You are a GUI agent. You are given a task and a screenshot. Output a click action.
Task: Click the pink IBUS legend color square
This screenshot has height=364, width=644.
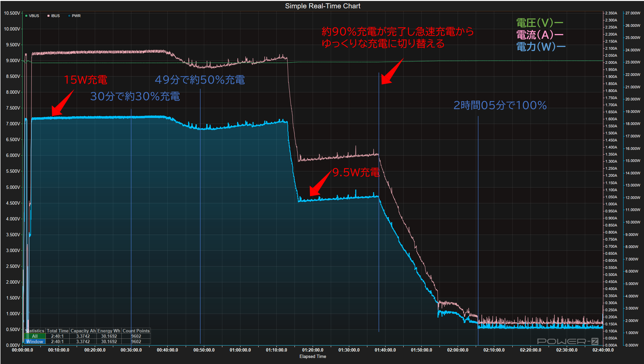48,16
